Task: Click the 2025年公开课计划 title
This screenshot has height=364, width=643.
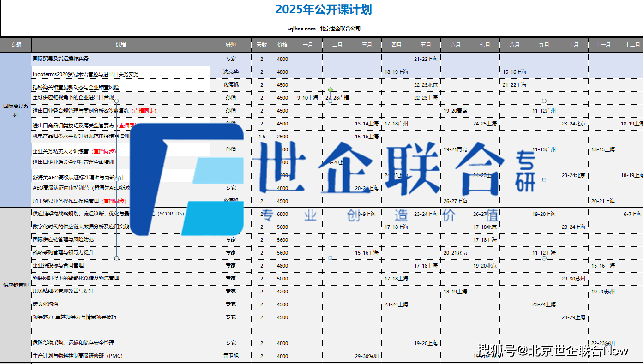Action: (x=323, y=10)
